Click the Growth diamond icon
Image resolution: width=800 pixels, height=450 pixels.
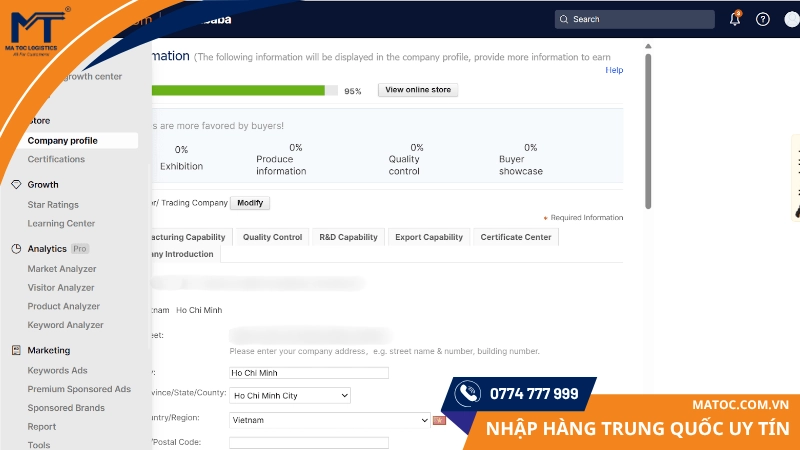pos(16,184)
